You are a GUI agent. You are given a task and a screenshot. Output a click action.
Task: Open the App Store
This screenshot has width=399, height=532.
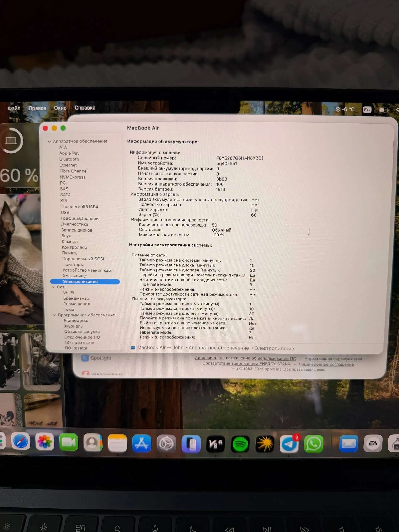(142, 443)
